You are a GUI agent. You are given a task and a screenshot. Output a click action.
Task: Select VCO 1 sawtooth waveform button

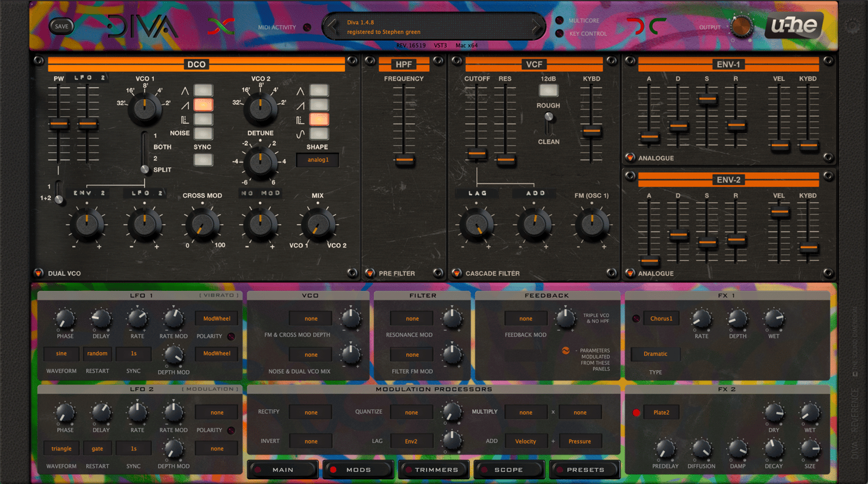coord(203,105)
